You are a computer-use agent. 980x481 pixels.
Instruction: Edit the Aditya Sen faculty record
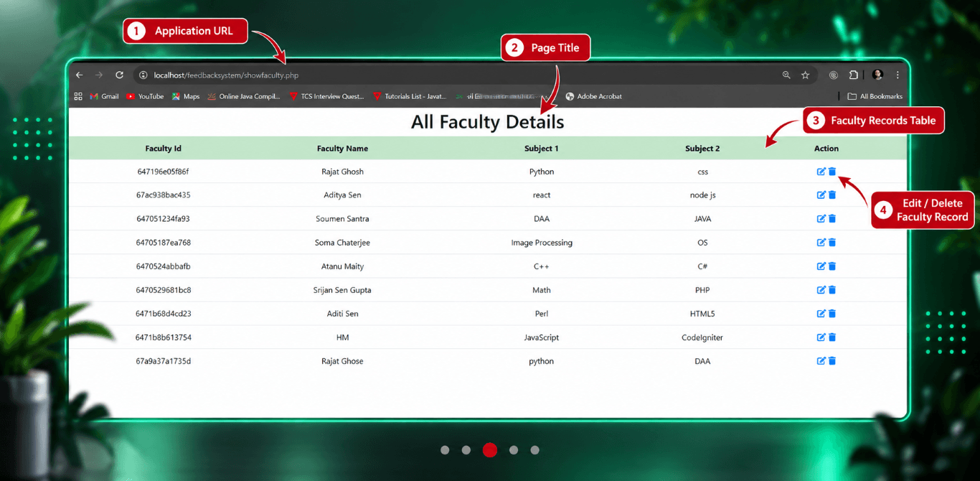[x=821, y=195]
